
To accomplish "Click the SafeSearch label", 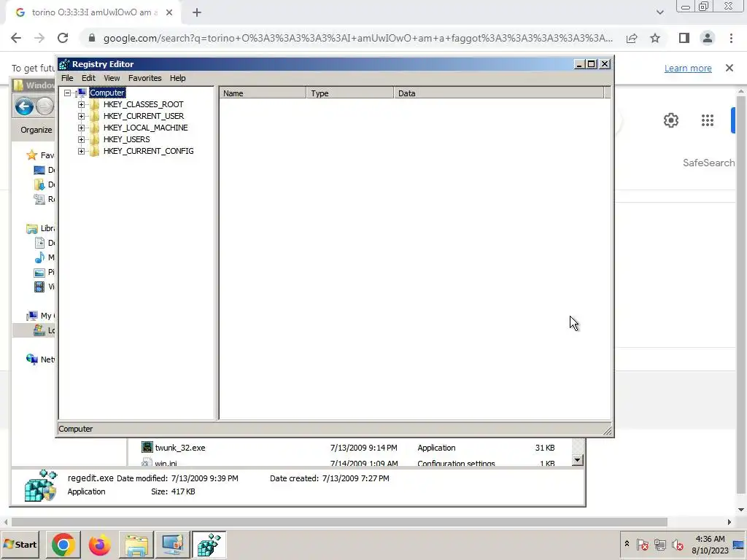I will [x=709, y=163].
